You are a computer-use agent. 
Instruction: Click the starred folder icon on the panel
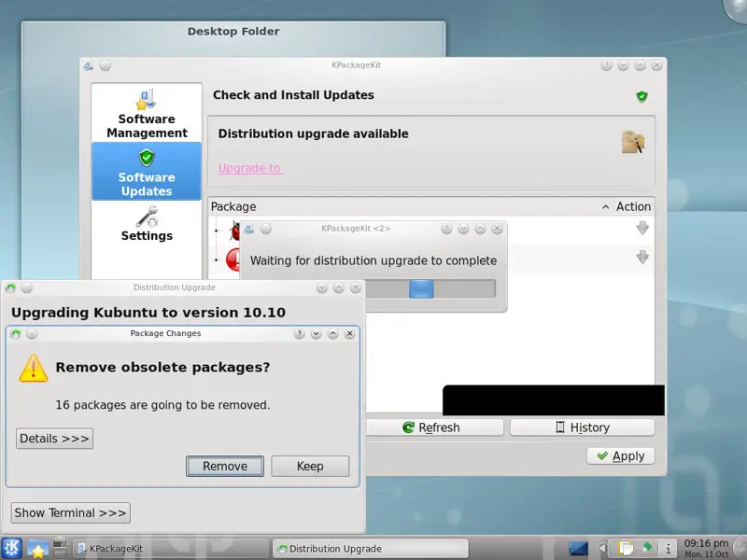click(37, 549)
